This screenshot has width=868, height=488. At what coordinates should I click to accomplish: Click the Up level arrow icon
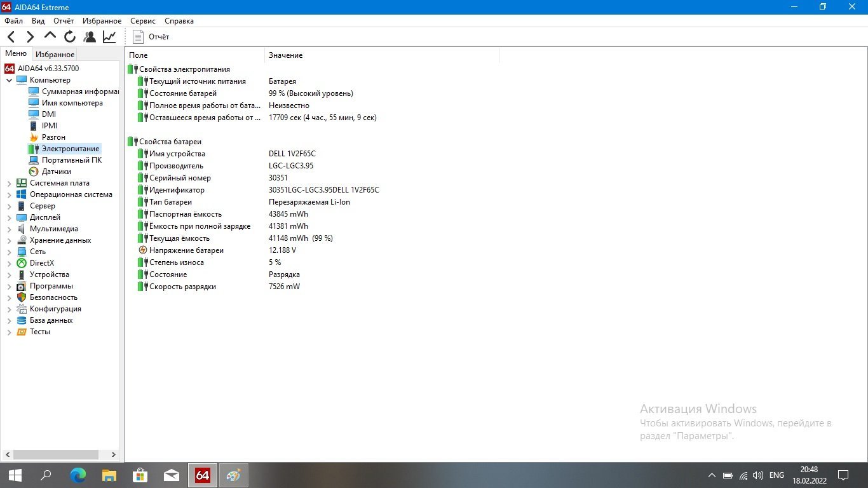[x=50, y=36]
